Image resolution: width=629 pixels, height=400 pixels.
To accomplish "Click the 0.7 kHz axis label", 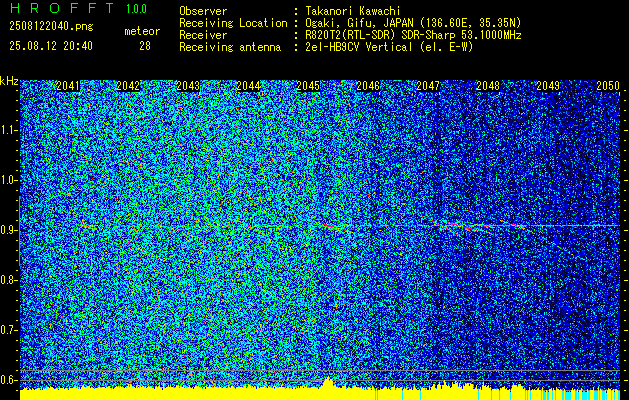I will point(9,330).
